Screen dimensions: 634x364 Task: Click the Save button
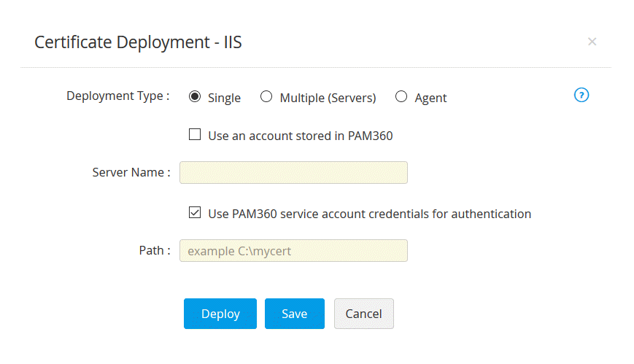(294, 314)
